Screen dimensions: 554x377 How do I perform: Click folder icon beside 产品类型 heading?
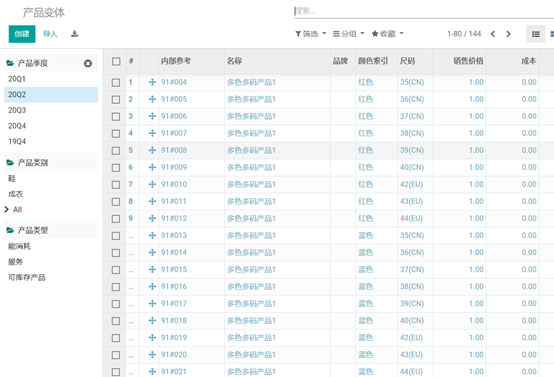click(x=10, y=230)
